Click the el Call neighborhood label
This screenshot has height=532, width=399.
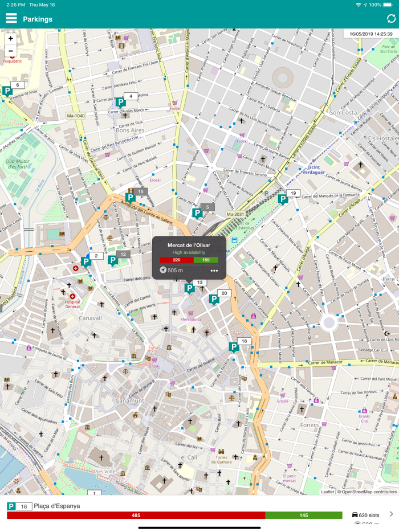189,457
